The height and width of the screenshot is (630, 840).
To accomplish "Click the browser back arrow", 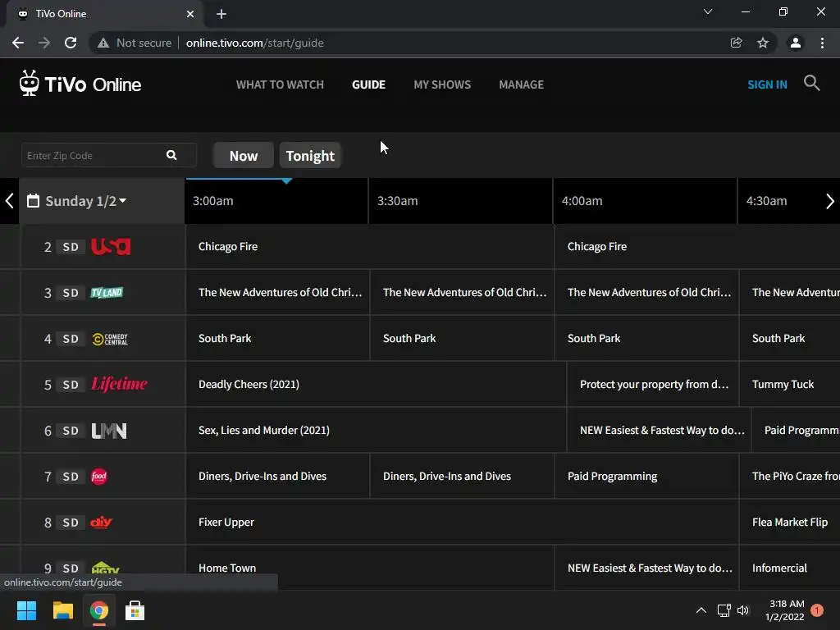I will coord(18,43).
